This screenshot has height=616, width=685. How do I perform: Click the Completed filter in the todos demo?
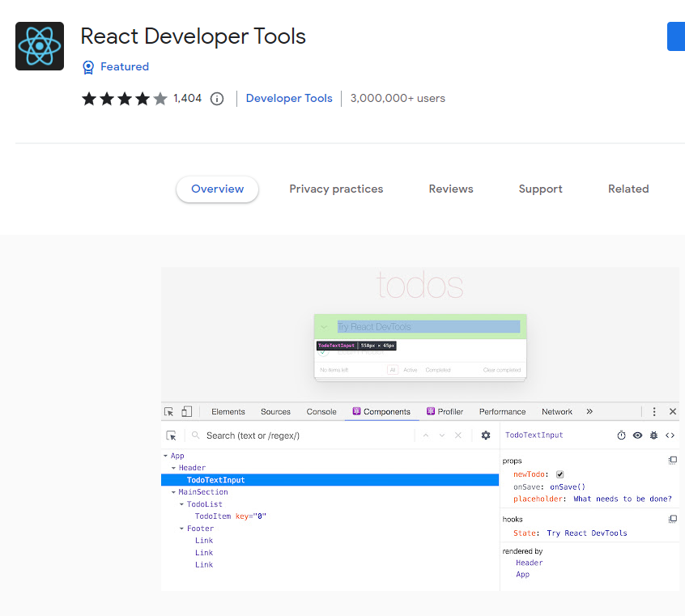[x=438, y=370]
